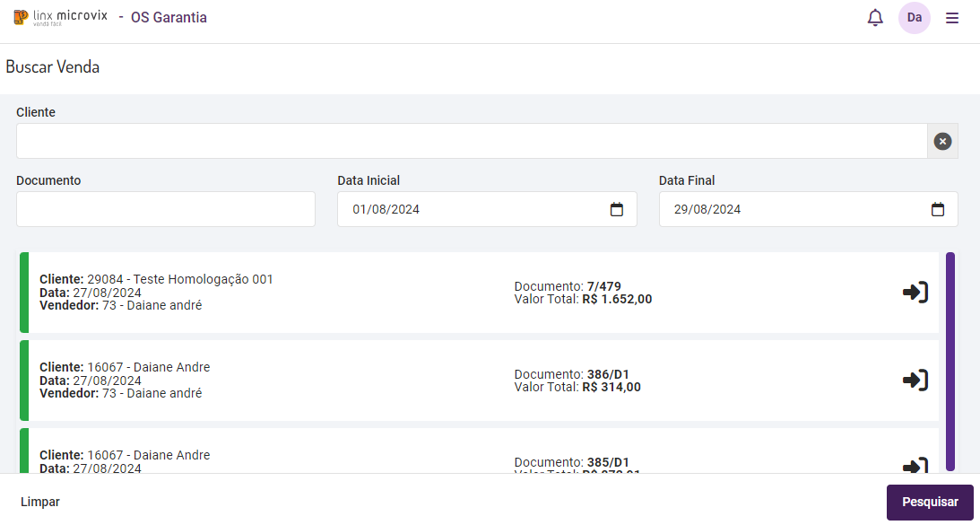
Task: Open the Data Final calendar picker
Action: point(937,209)
